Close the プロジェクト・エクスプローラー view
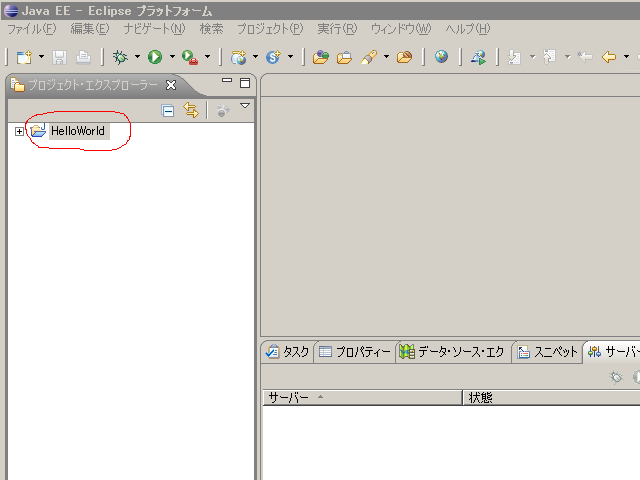 tap(171, 85)
